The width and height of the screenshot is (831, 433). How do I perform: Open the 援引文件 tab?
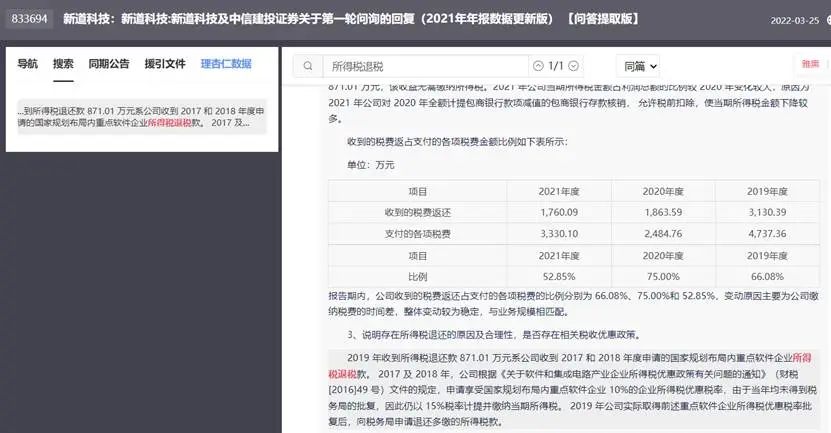coord(165,64)
